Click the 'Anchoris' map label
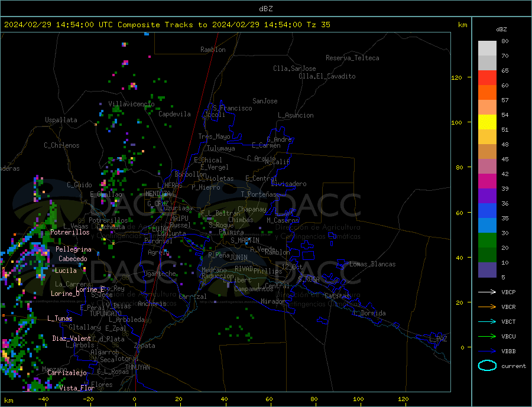 point(152,304)
